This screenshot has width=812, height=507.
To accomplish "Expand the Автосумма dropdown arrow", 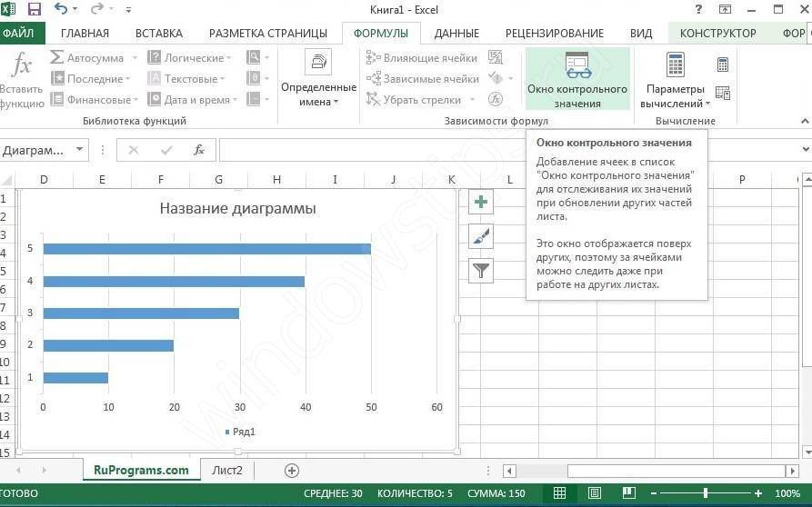I will 135,58.
